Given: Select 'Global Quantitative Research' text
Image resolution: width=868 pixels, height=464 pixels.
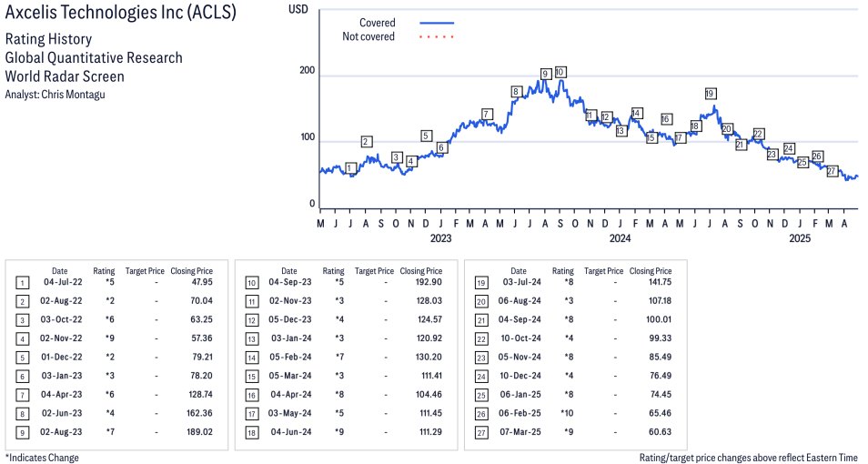Looking at the screenshot, I should pyautogui.click(x=94, y=57).
